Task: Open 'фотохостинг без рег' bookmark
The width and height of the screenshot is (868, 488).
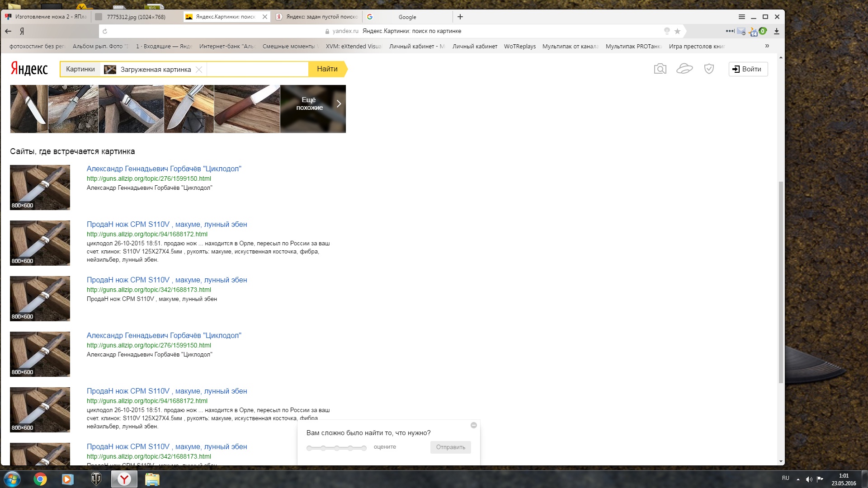Action: coord(37,46)
